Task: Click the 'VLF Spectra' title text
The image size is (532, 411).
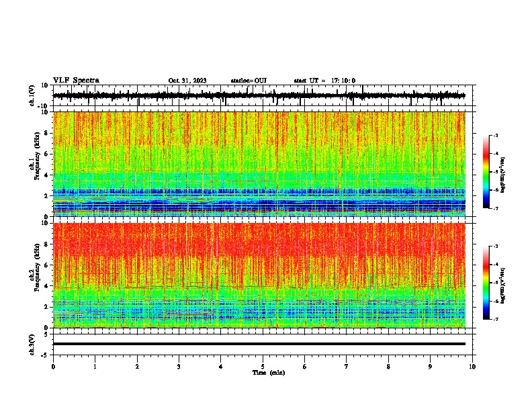Action: 76,81
